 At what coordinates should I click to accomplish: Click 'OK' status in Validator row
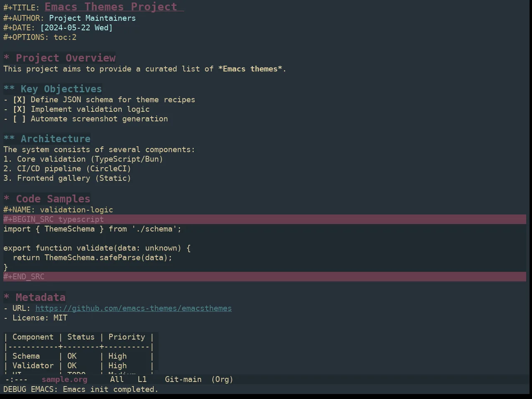(72, 366)
